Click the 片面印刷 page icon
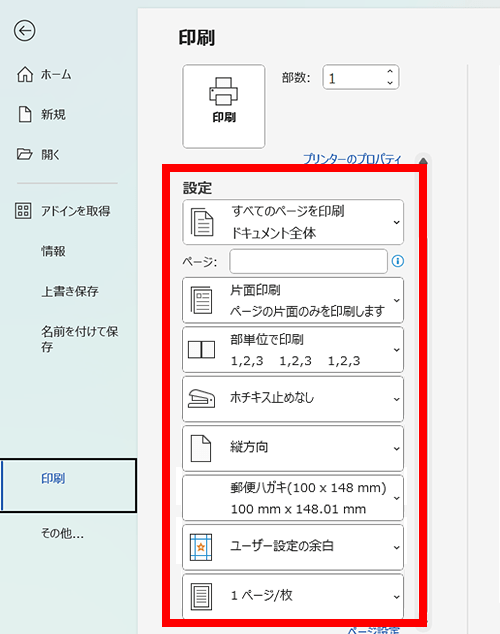 [201, 300]
